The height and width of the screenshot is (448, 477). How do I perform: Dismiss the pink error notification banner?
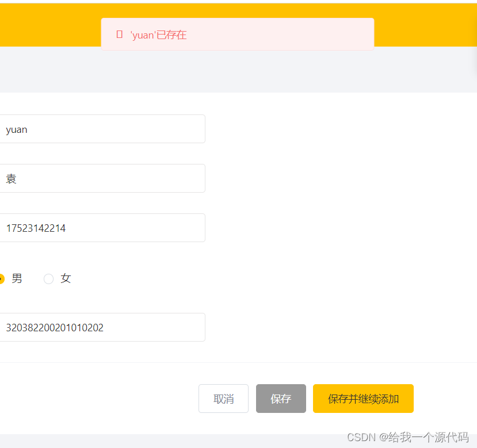pyautogui.click(x=238, y=34)
